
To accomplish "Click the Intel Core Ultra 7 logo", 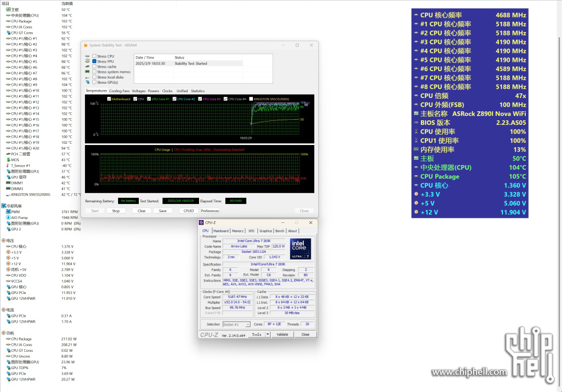I will [300, 249].
